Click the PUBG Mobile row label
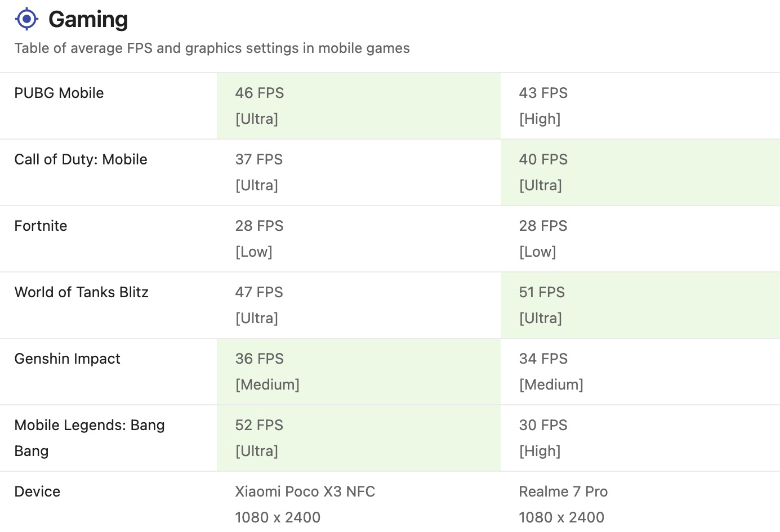 59,93
